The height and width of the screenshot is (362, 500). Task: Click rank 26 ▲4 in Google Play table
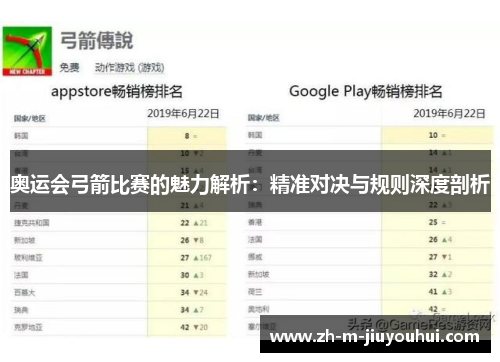point(440,240)
